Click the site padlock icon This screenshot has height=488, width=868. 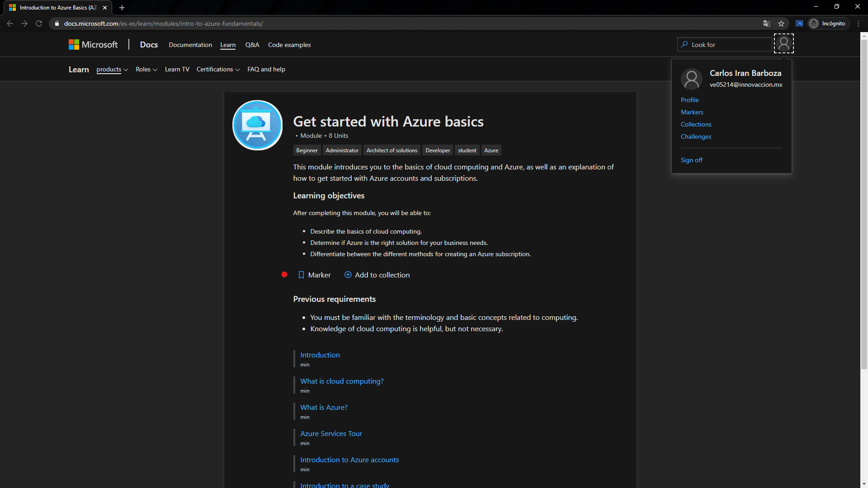click(x=57, y=23)
